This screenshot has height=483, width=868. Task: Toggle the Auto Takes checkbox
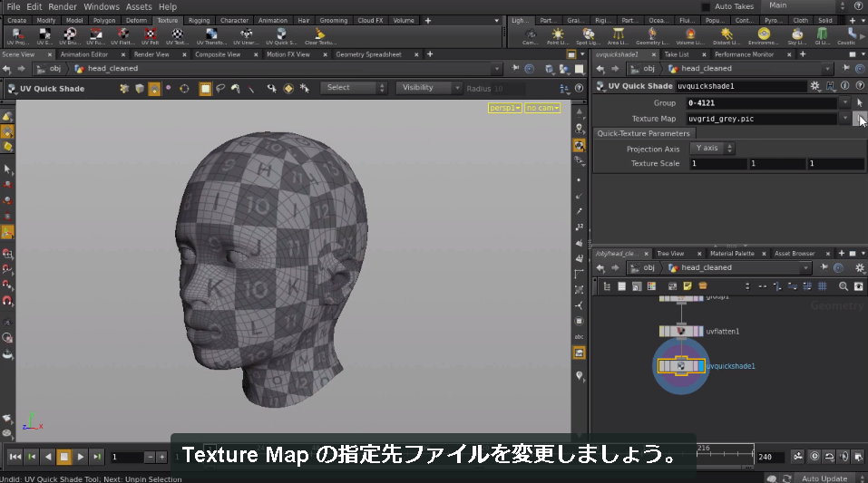point(706,6)
